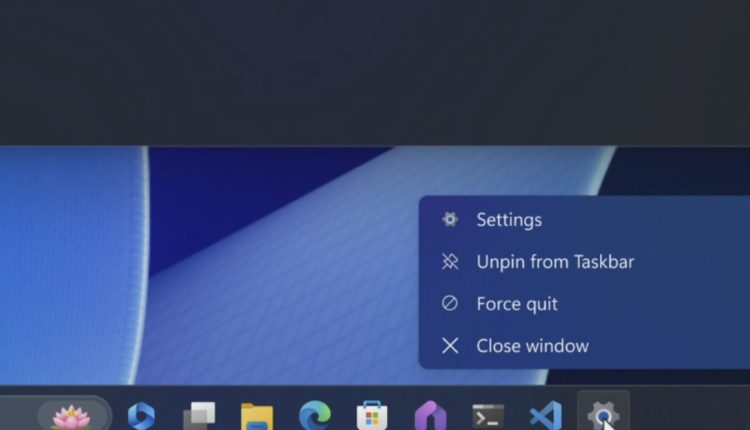Click the lotus flower taskbar icon
This screenshot has width=750, height=430.
pyautogui.click(x=71, y=417)
